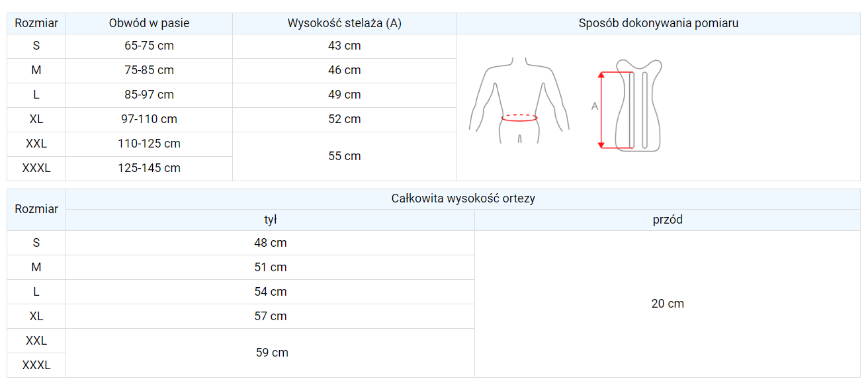Click the 20 cm front height cell
This screenshot has height=389, width=868.
pyautogui.click(x=668, y=304)
